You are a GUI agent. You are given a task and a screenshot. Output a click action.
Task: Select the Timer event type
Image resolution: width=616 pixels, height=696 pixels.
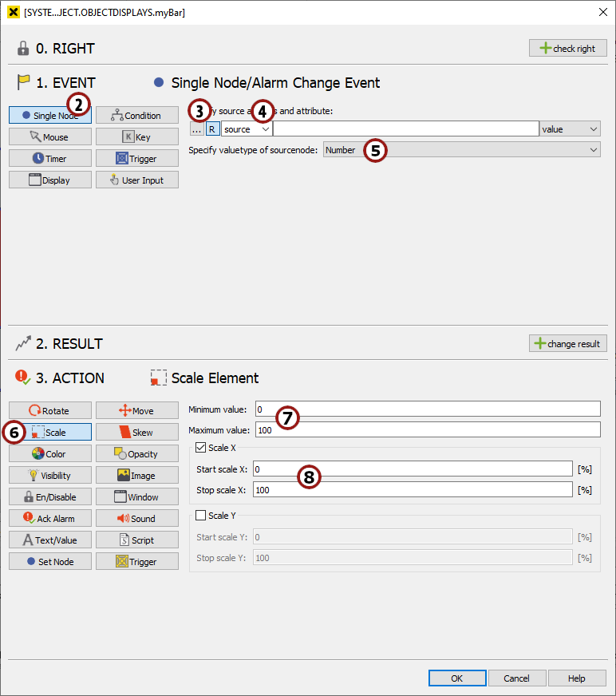(50, 159)
